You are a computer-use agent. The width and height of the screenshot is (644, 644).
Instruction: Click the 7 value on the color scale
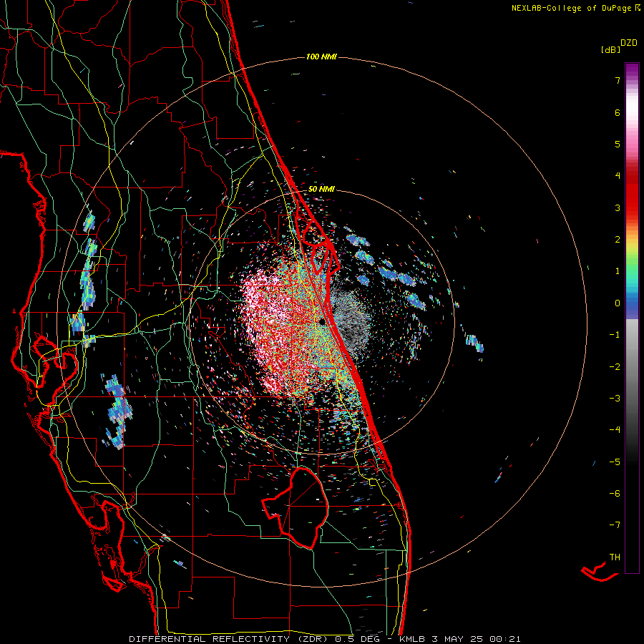coord(618,80)
